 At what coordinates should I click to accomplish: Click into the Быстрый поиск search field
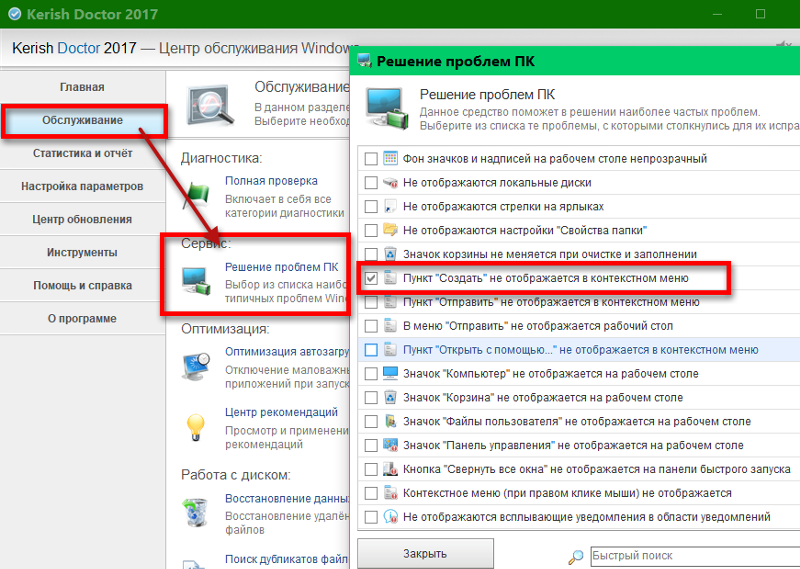695,556
